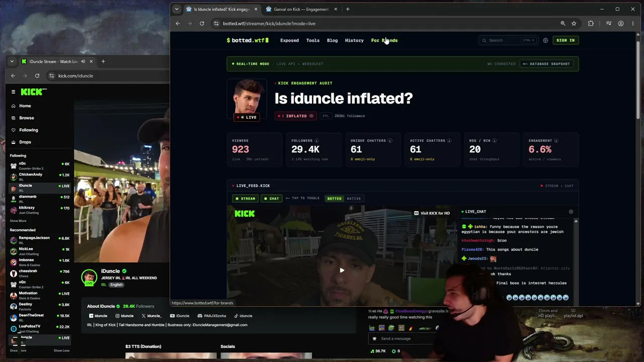Open the Blog nav link
644x362 pixels.
332,40
